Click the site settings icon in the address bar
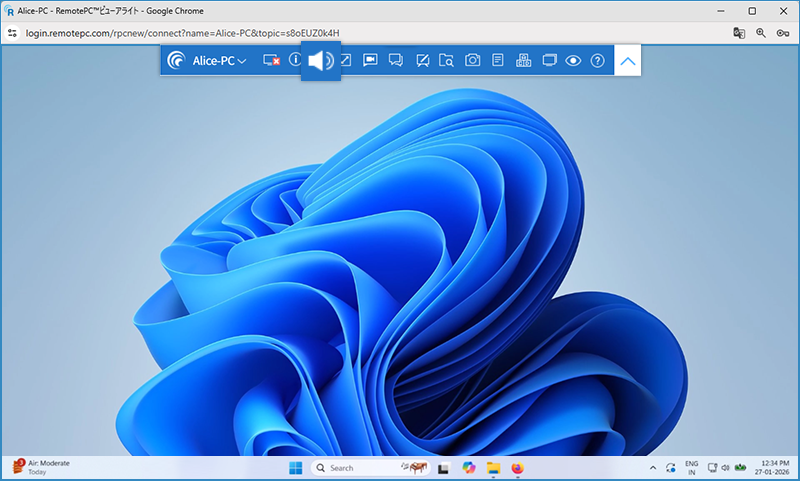 click(12, 33)
